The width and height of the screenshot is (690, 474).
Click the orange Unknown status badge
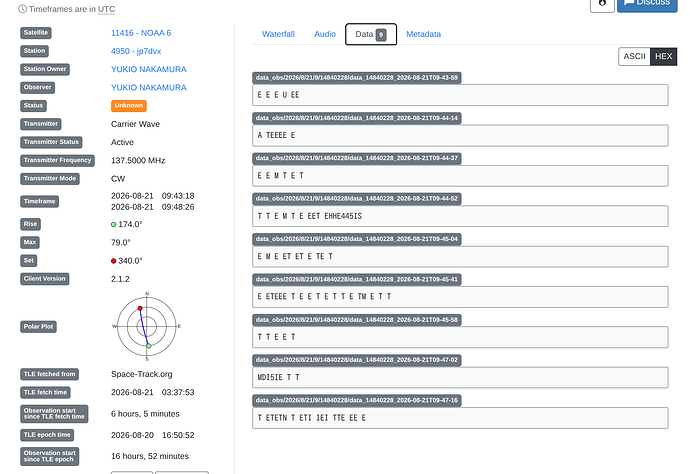pos(128,106)
